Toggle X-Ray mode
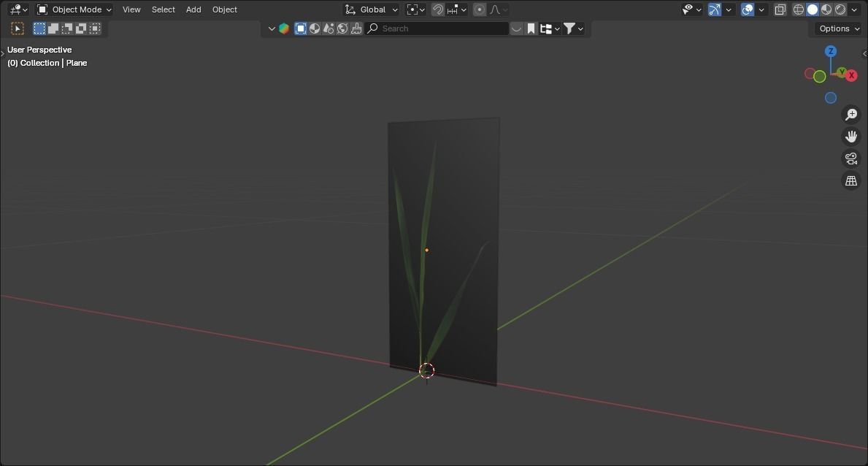868x466 pixels. (x=780, y=9)
